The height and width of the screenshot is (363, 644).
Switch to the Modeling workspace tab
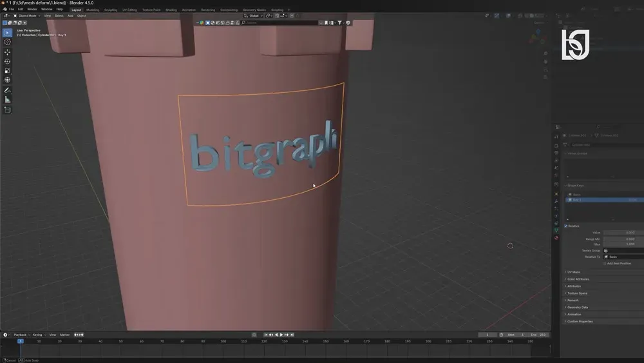pos(92,10)
